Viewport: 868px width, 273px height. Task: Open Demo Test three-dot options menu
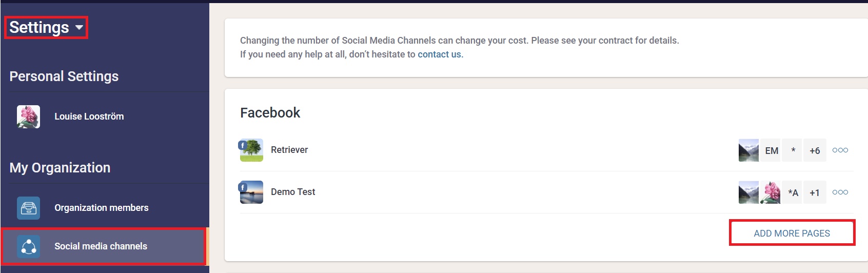coord(840,192)
